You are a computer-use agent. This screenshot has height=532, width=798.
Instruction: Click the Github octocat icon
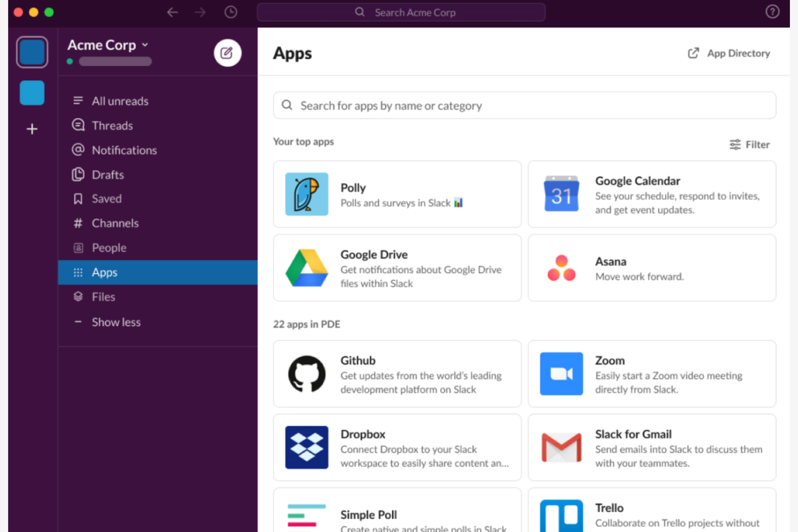click(x=307, y=374)
